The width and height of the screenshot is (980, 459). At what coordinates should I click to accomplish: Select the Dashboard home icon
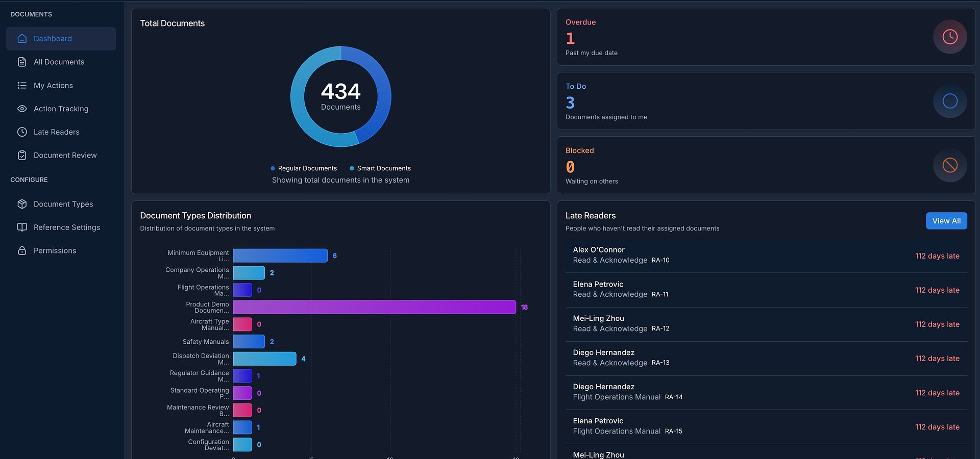pyautogui.click(x=21, y=38)
